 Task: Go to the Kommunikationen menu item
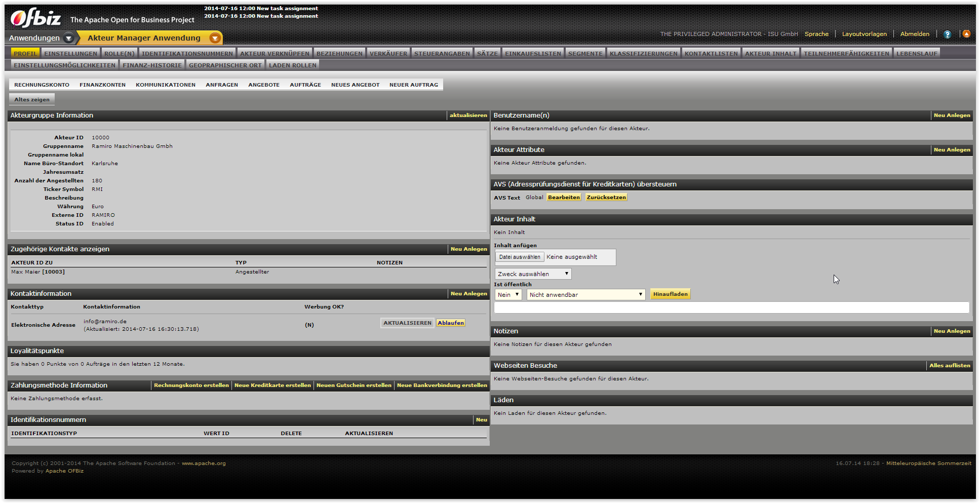(165, 85)
